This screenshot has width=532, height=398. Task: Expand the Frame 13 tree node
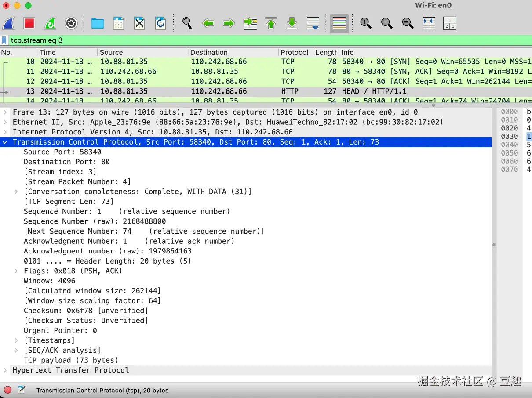(x=5, y=112)
